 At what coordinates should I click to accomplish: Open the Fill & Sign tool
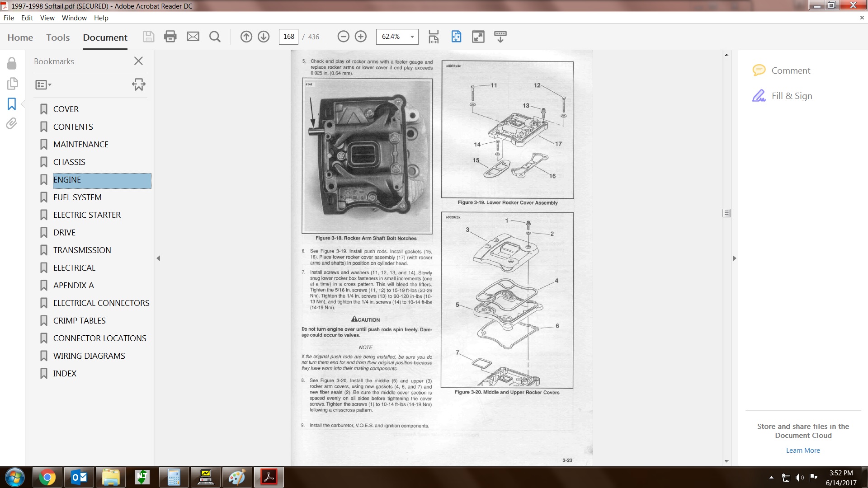point(791,96)
